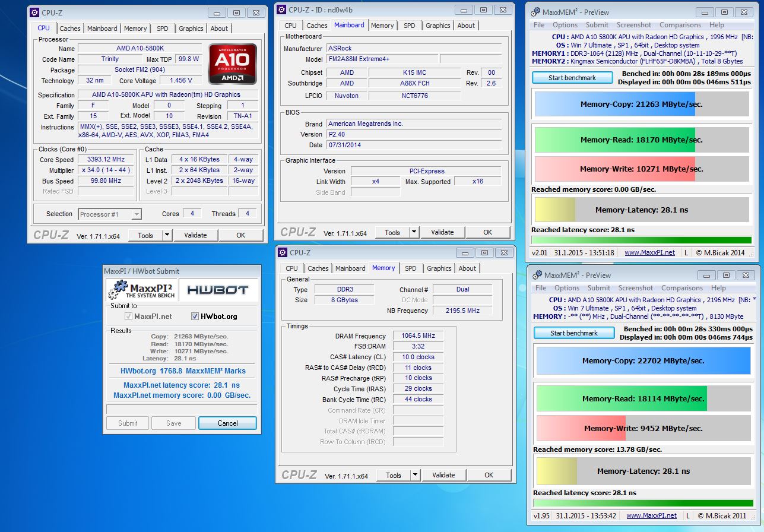Click the Memory-Read 18114 MByte/sec bar
Screen dimensions: 764x532
tap(643, 398)
